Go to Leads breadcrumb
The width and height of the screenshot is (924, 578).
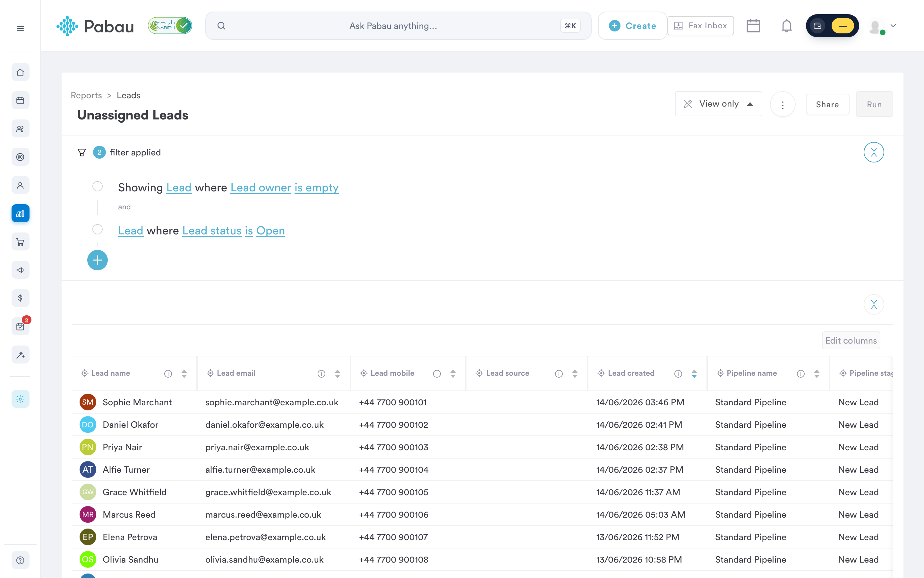[x=128, y=95]
